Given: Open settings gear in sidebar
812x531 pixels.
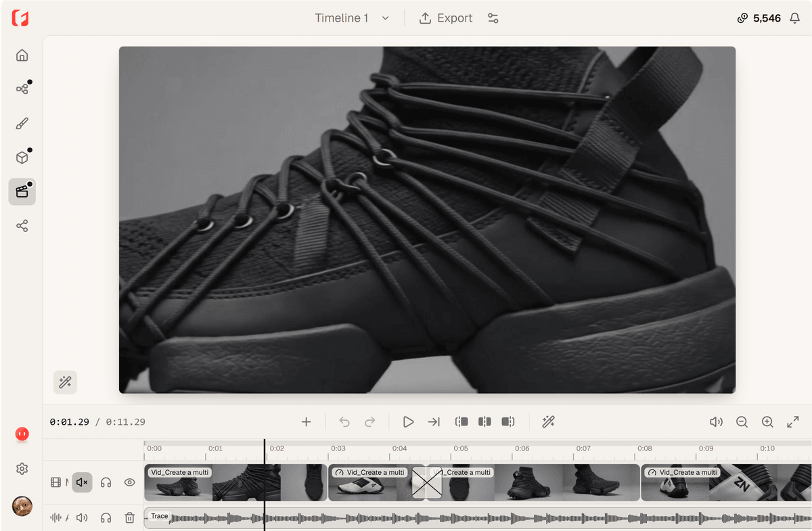Looking at the screenshot, I should (22, 469).
